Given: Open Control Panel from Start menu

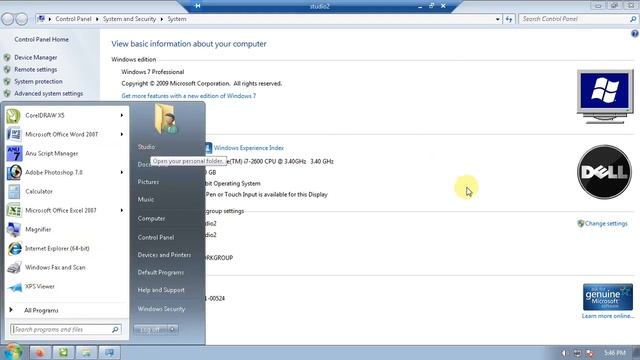Looking at the screenshot, I should click(x=156, y=237).
